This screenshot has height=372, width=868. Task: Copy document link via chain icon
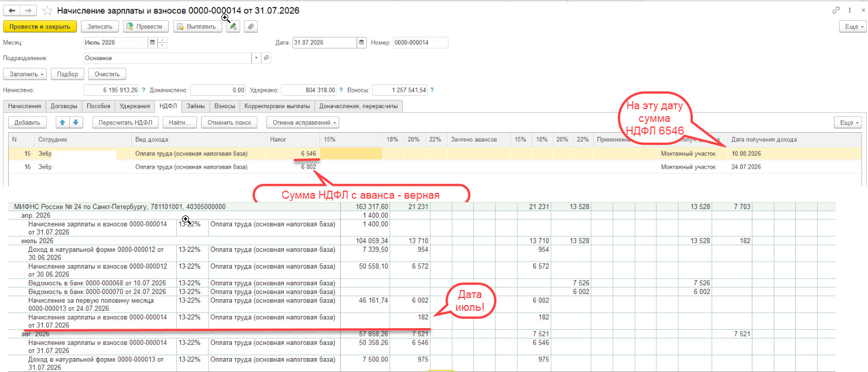point(836,10)
